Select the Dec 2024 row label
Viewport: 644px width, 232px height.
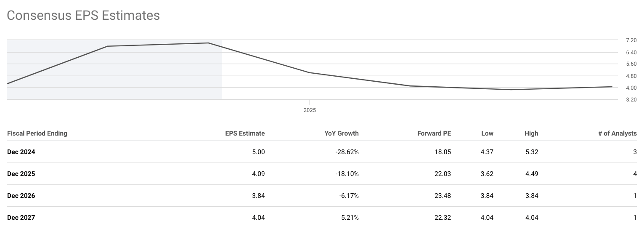pos(21,152)
